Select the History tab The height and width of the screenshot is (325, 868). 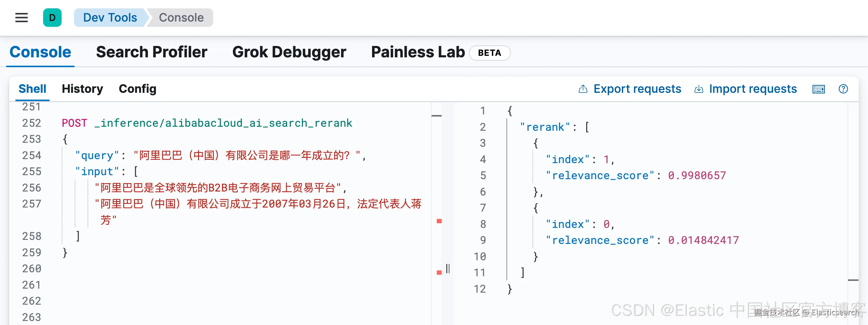[x=83, y=89]
